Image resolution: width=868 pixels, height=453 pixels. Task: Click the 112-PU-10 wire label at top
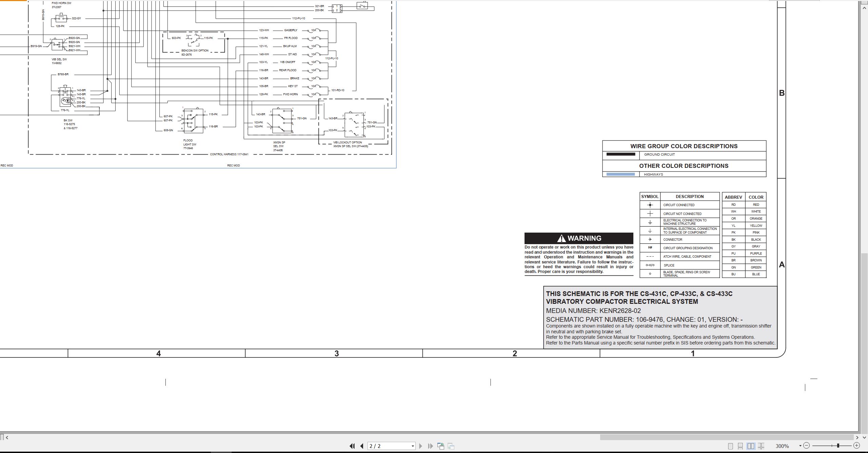click(299, 18)
